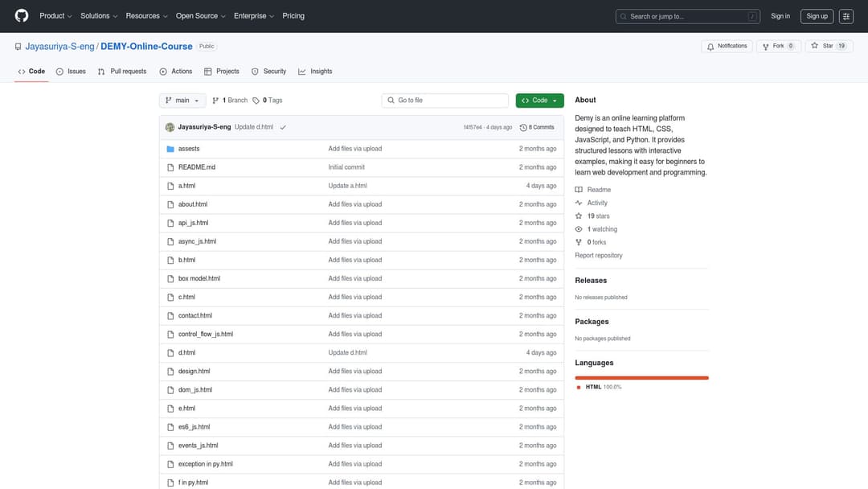The height and width of the screenshot is (489, 868).
Task: Click the Fork icon in the header
Action: click(766, 47)
